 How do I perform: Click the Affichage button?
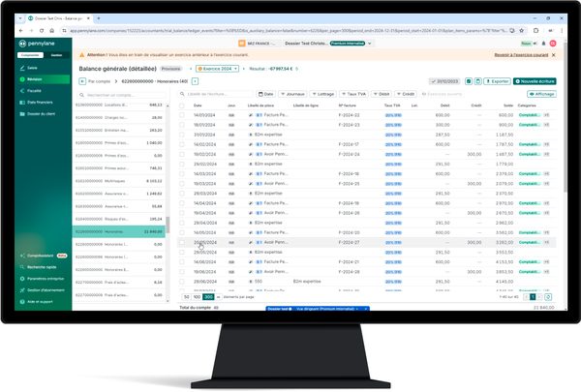(541, 94)
